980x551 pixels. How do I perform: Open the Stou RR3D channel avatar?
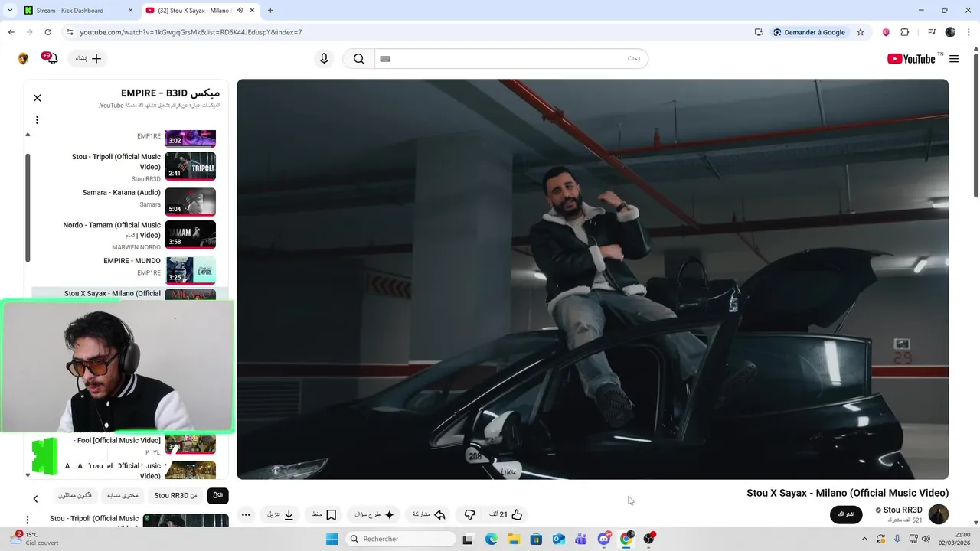[x=938, y=514]
